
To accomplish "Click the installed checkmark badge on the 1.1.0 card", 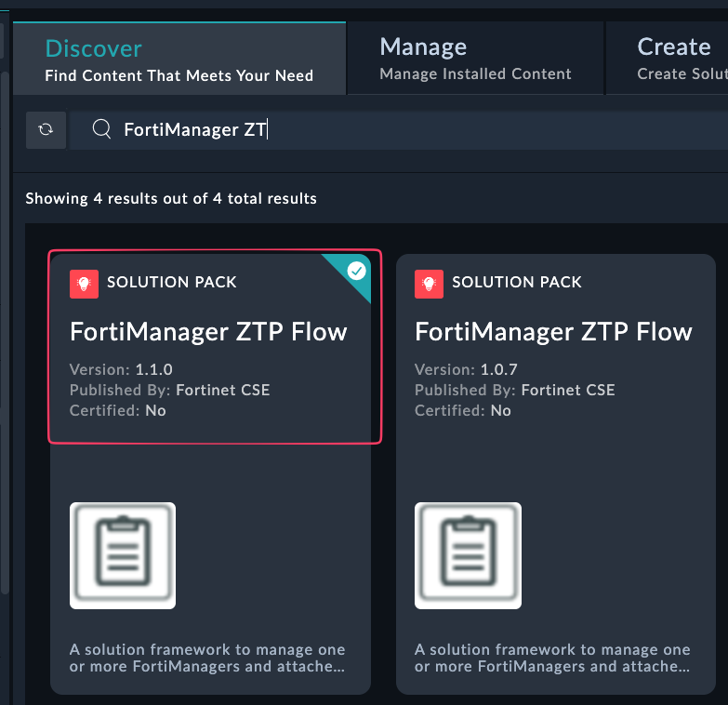I will tap(356, 271).
